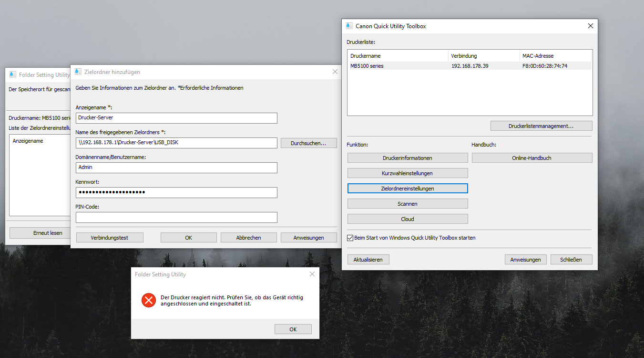Viewport: 644px width, 358px height.
Task: Select the MB5100 series printer row
Action: click(x=470, y=66)
